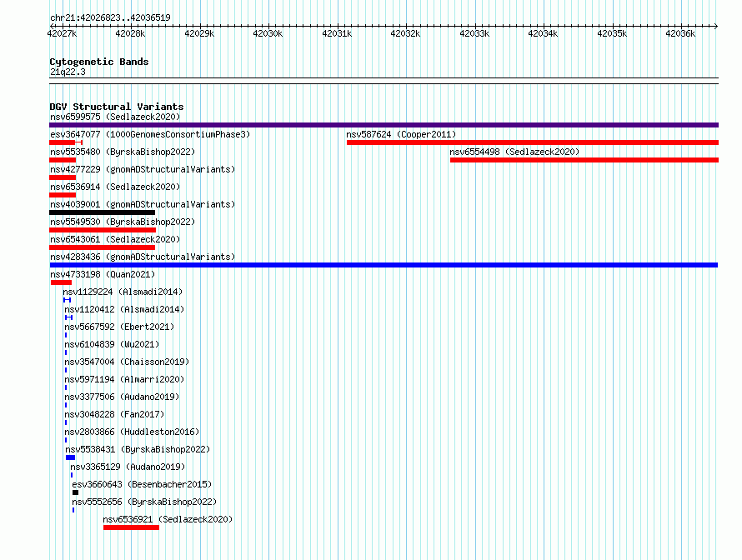Click the blue nsv5538431 variant block
The width and height of the screenshot is (742, 560).
[x=71, y=457]
